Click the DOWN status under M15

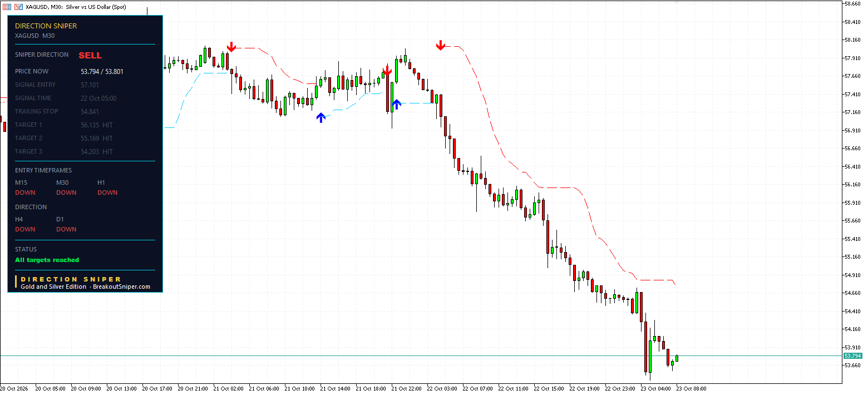25,192
